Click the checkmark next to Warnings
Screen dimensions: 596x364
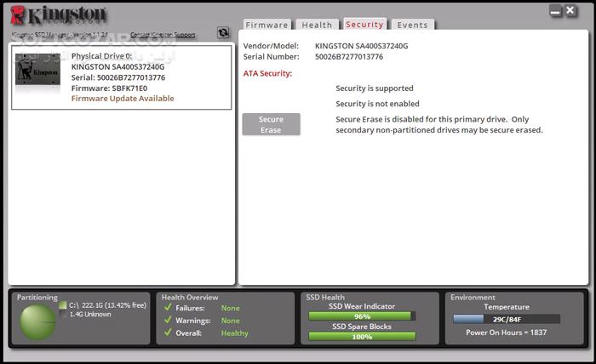[x=168, y=320]
